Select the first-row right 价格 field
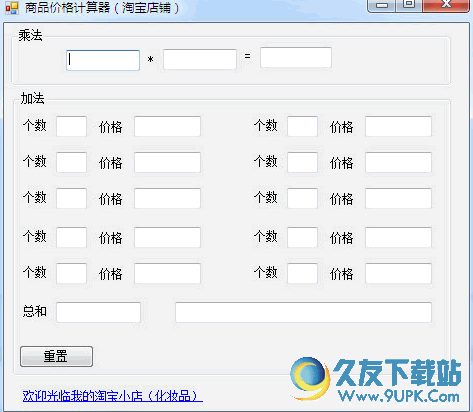This screenshot has width=473, height=412. click(x=398, y=126)
